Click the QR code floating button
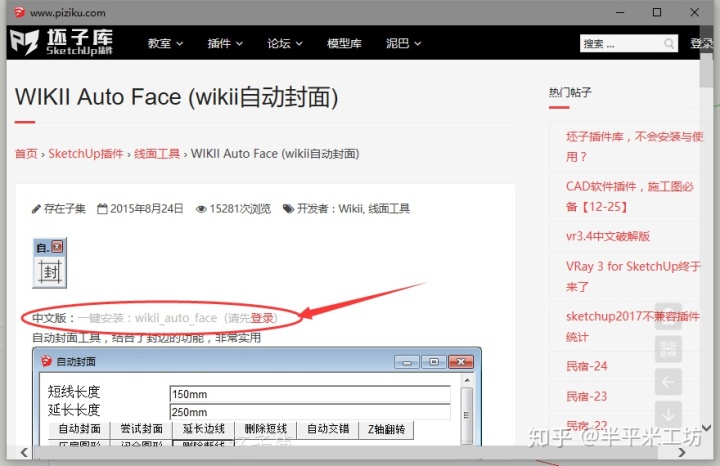The height and width of the screenshot is (466, 720). pos(668,349)
